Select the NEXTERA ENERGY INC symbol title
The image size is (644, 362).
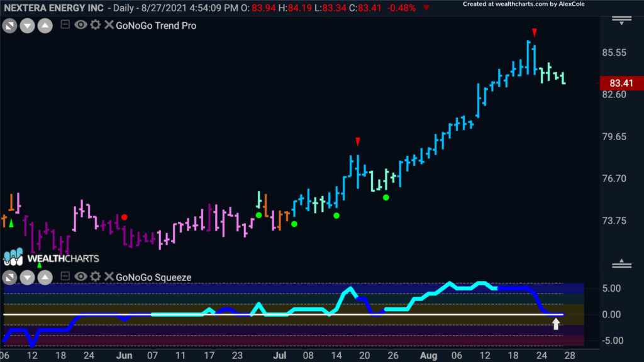[x=54, y=8]
